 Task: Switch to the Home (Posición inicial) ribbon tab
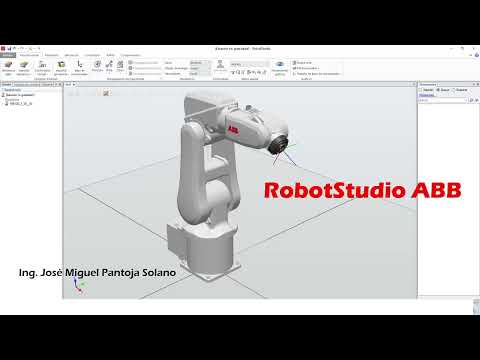click(29, 55)
